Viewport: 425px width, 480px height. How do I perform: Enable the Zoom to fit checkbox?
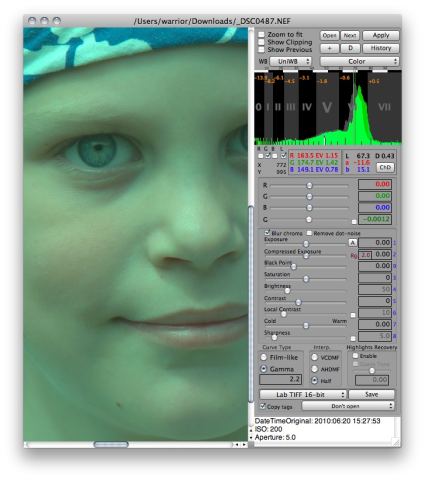(x=261, y=35)
